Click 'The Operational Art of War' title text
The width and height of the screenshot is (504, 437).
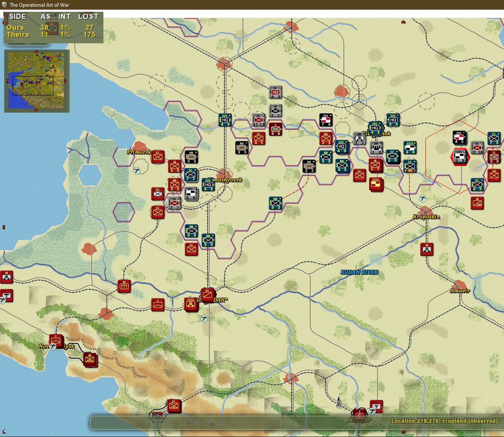(39, 5)
